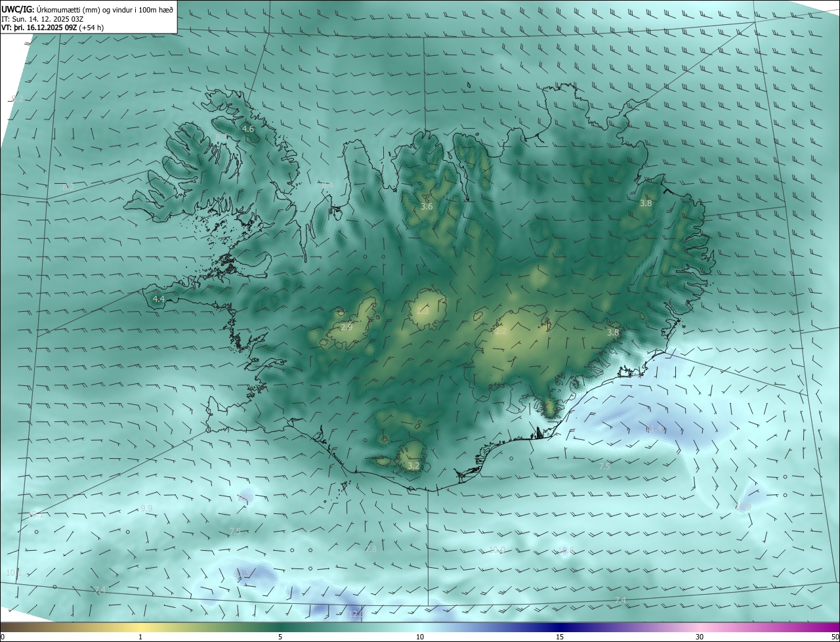The image size is (840, 642).
Task: Click the 4.4 value on Snæfellsnes peninsula
Action: [x=158, y=299]
